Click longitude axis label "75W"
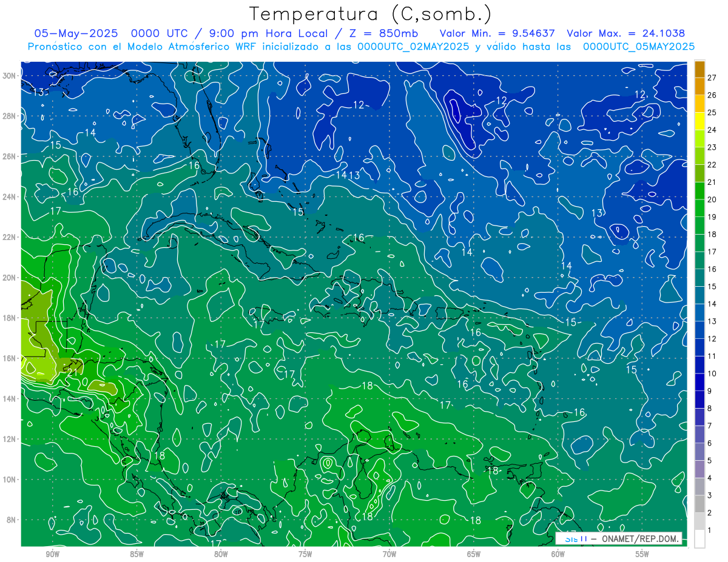This screenshot has width=728, height=562. click(305, 555)
